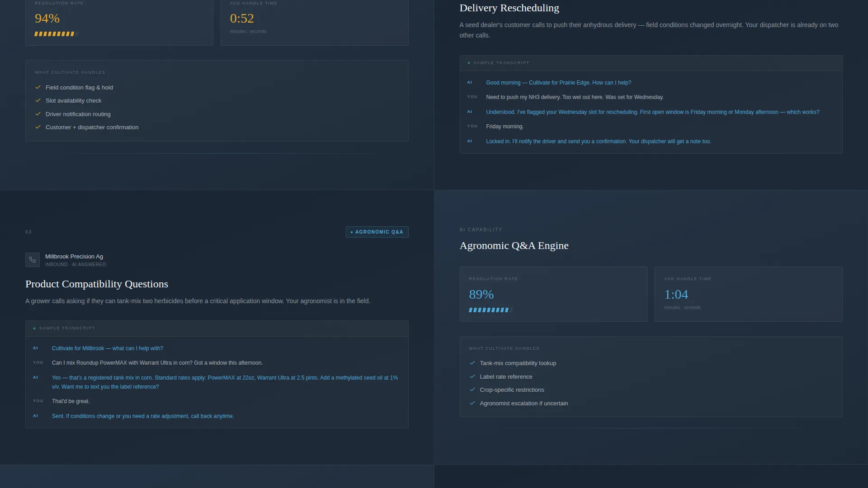Click checkmark beside Customer + dispatcher confirmation
Viewport: 868px width, 488px height.
tap(38, 127)
